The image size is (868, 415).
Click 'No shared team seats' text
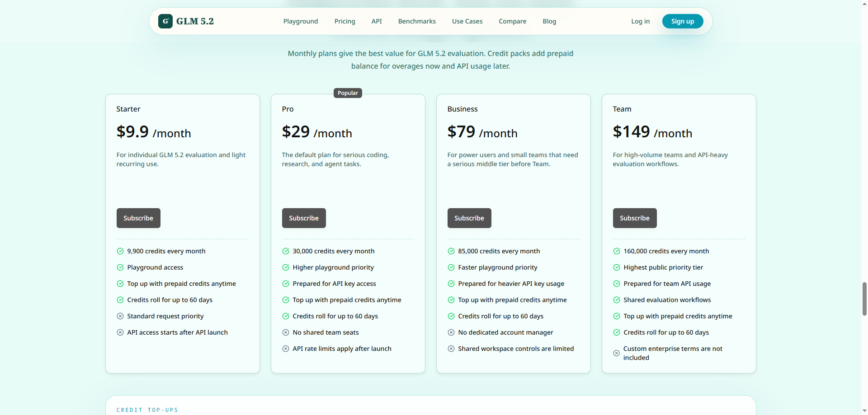[325, 332]
